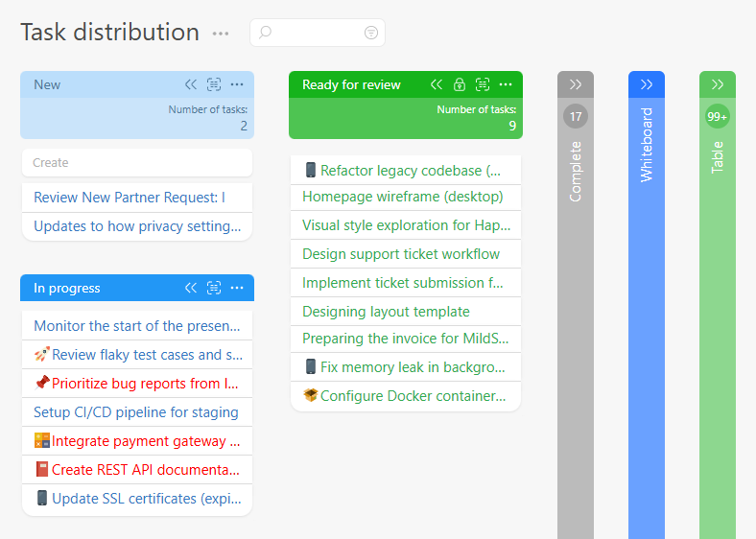Open the Homepage wireframe (desktop) task
Image resolution: width=756 pixels, height=539 pixels.
(x=402, y=197)
